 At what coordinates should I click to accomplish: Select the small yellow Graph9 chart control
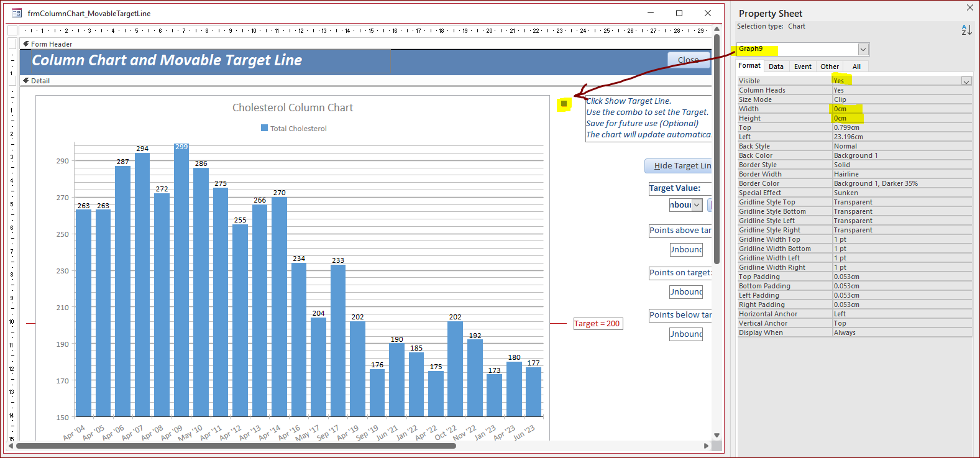(x=564, y=104)
